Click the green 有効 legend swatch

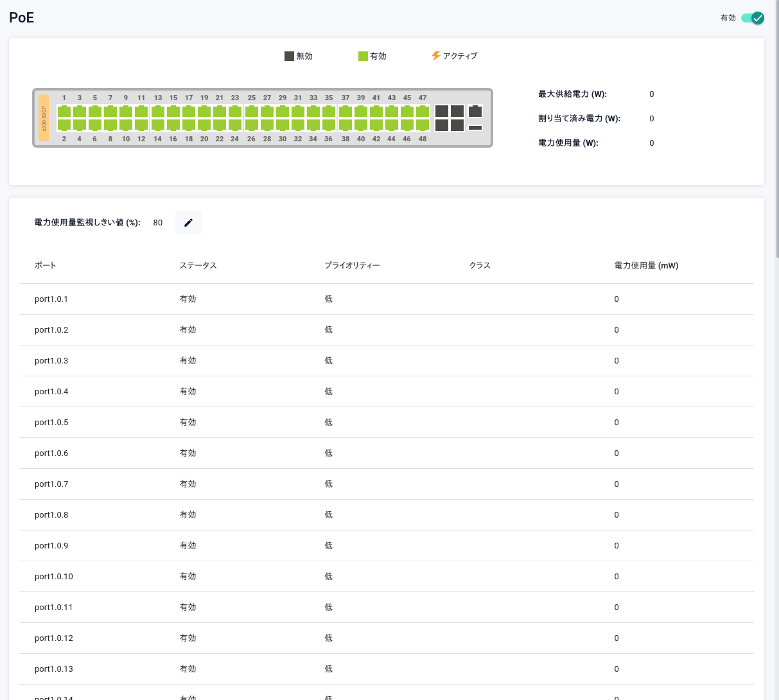pyautogui.click(x=363, y=56)
